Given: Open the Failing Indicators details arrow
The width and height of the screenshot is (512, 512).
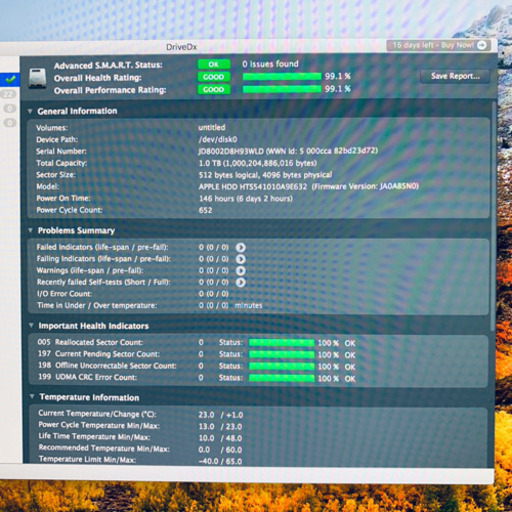Looking at the screenshot, I should point(241,259).
